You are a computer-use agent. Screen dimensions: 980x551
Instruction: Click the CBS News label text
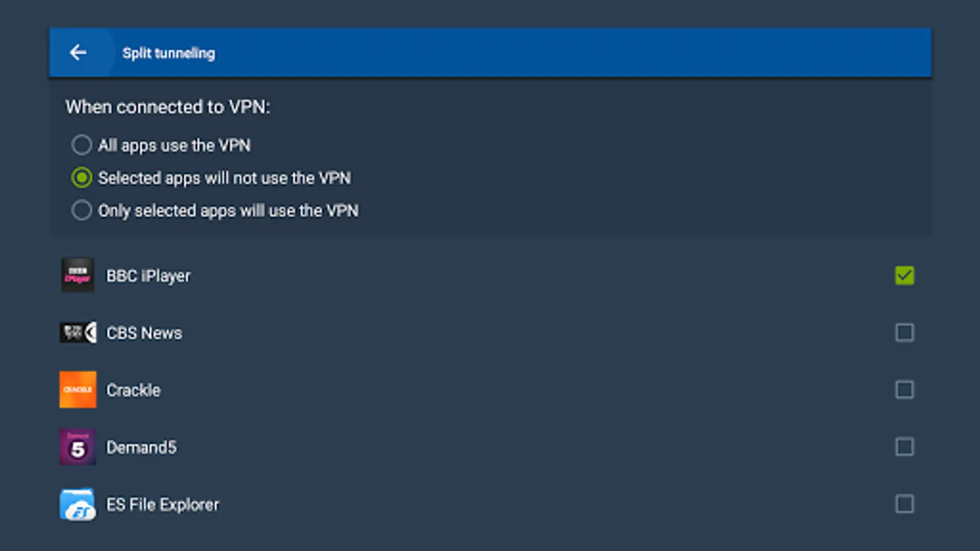click(144, 333)
